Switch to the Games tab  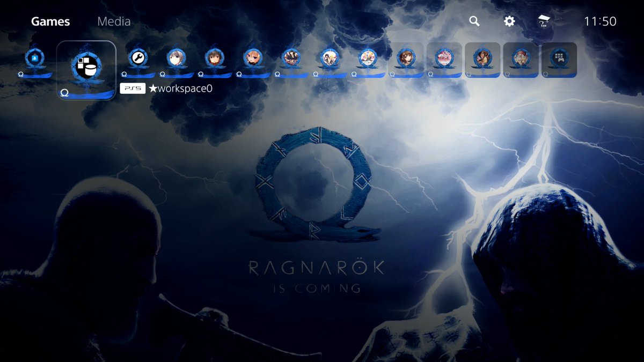50,21
